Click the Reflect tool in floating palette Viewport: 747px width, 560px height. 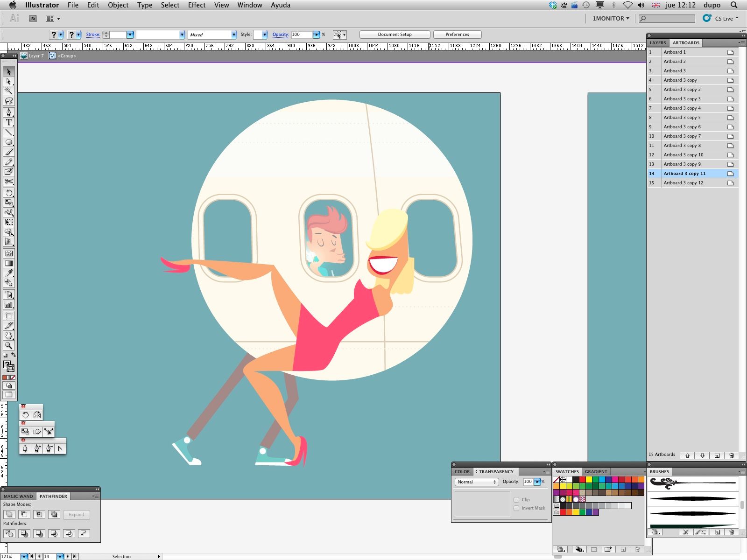pyautogui.click(x=37, y=415)
